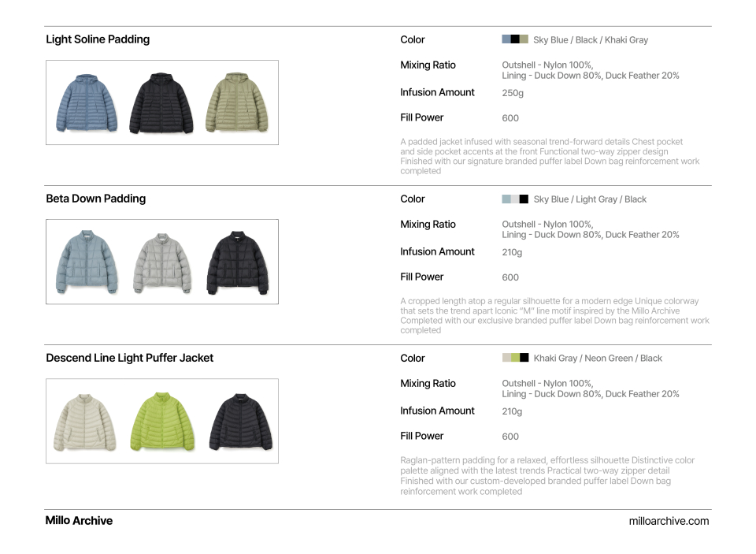The height and width of the screenshot is (554, 756).
Task: Select the neon green Descend Line puffer
Action: pyautogui.click(x=161, y=422)
